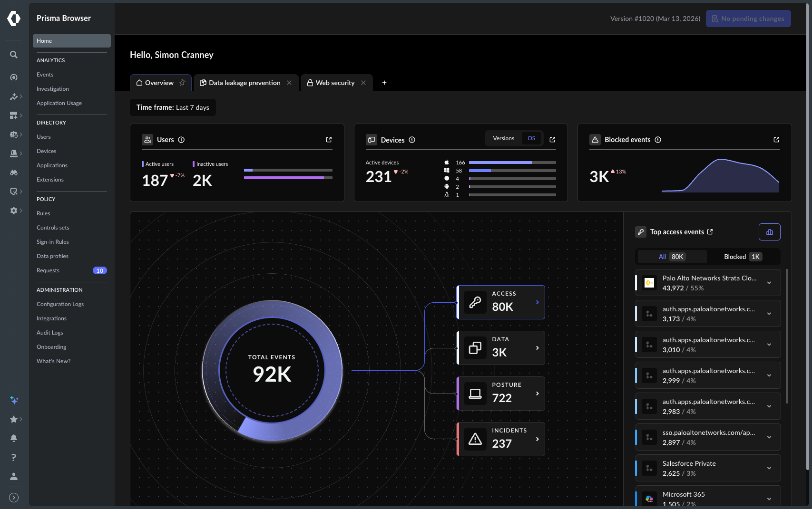Open the user profile icon in rail
This screenshot has width=812, height=509.
point(14,476)
